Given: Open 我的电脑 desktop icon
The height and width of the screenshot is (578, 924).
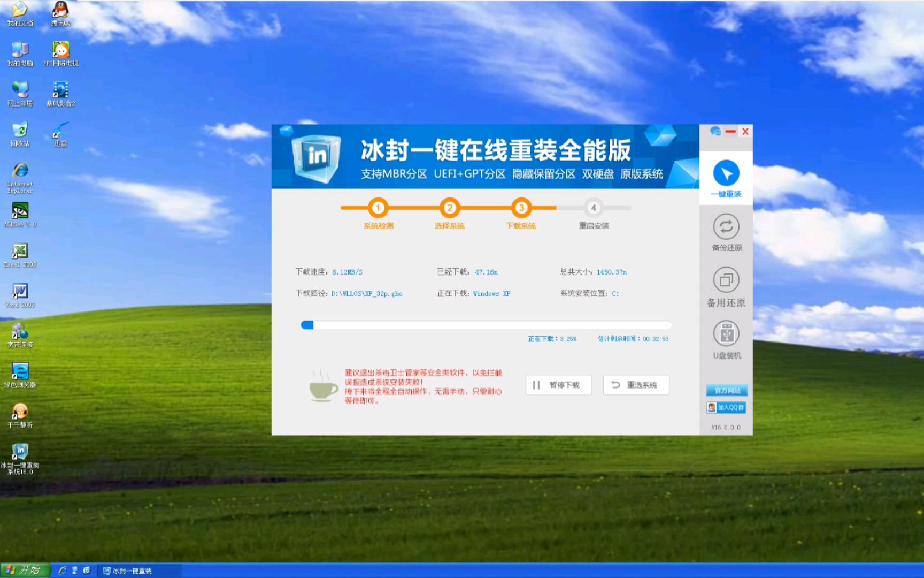Looking at the screenshot, I should [20, 54].
